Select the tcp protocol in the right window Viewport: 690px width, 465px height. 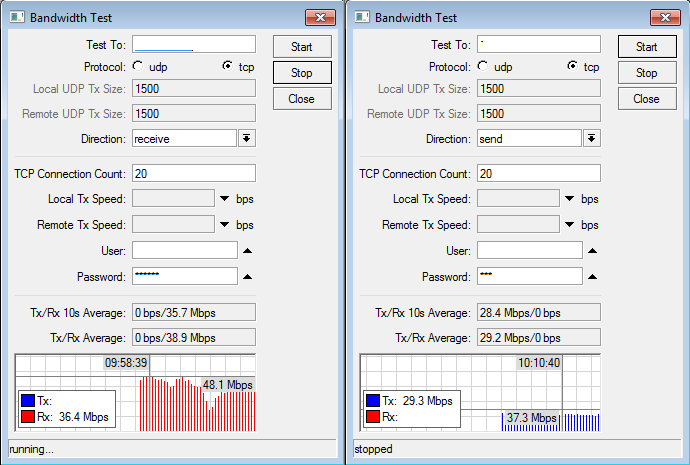(x=573, y=66)
